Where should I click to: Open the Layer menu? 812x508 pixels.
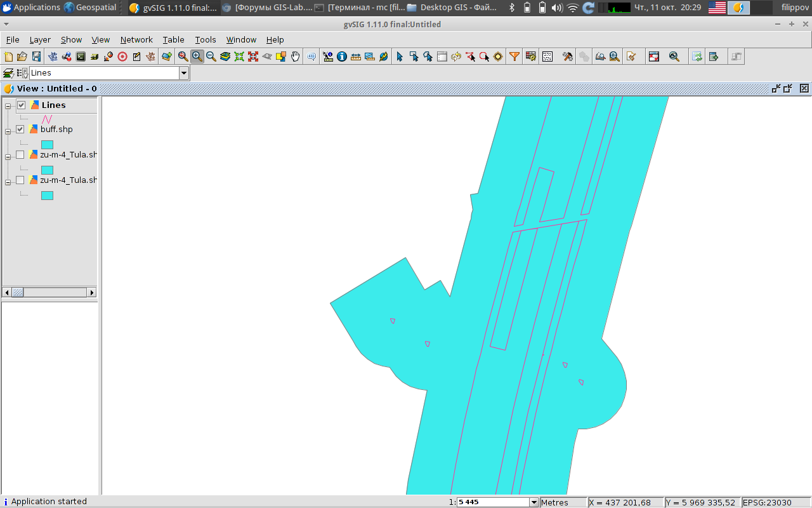pos(40,39)
